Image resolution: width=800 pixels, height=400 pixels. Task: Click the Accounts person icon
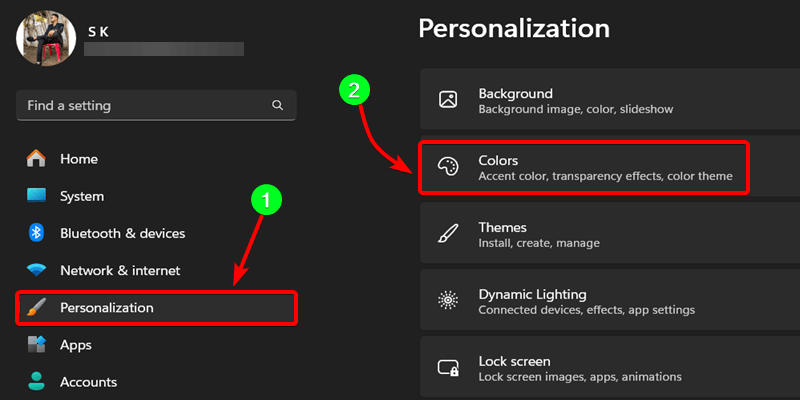37,381
